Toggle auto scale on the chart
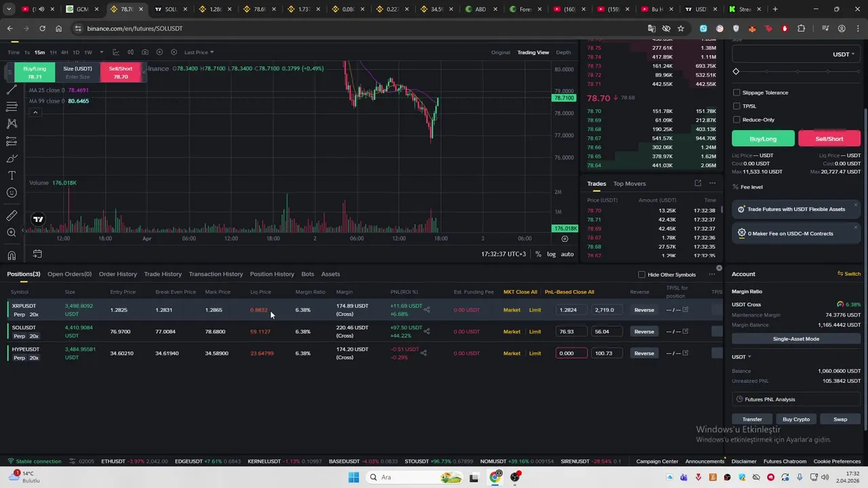The image size is (868, 488). tap(567, 254)
